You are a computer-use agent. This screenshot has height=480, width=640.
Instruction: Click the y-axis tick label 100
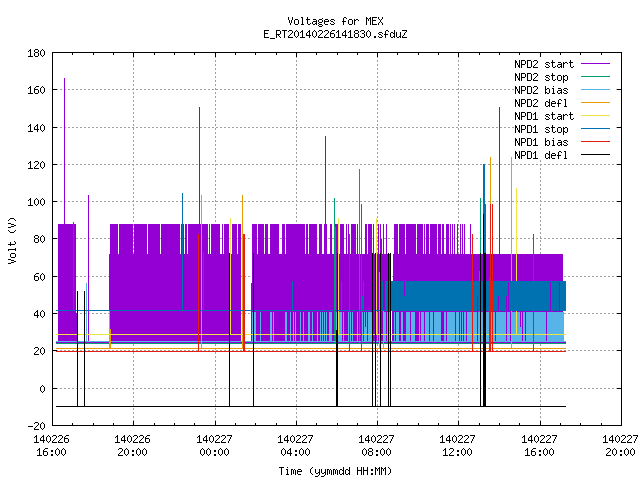click(x=36, y=202)
